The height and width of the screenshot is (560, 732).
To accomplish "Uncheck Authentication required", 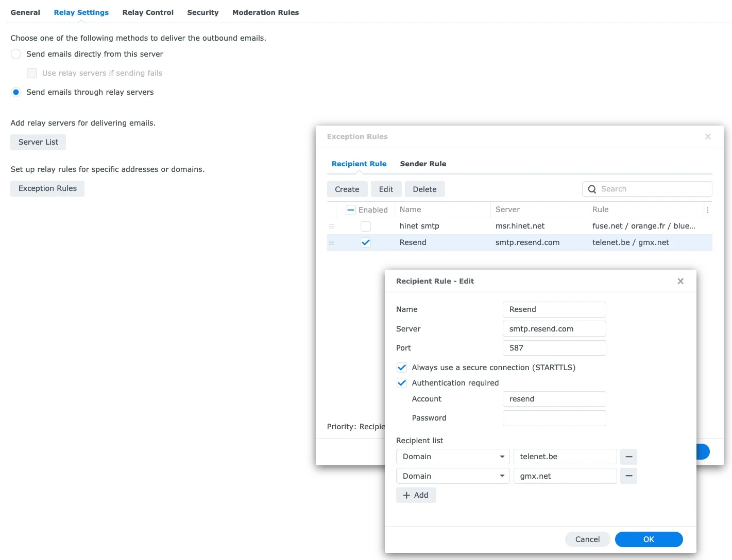I will coord(402,383).
